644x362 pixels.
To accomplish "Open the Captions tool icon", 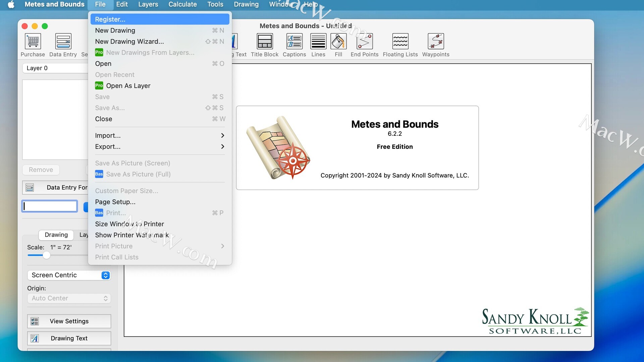I will click(294, 41).
